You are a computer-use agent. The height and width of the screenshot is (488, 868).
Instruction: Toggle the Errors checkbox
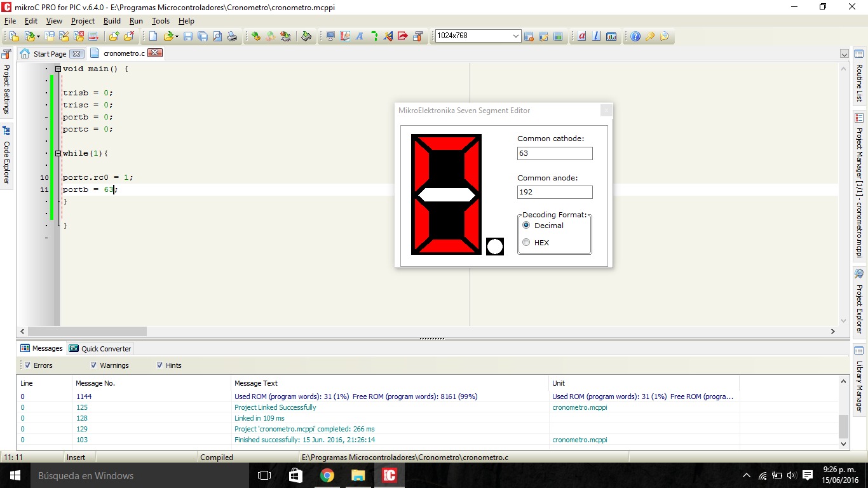pyautogui.click(x=27, y=365)
